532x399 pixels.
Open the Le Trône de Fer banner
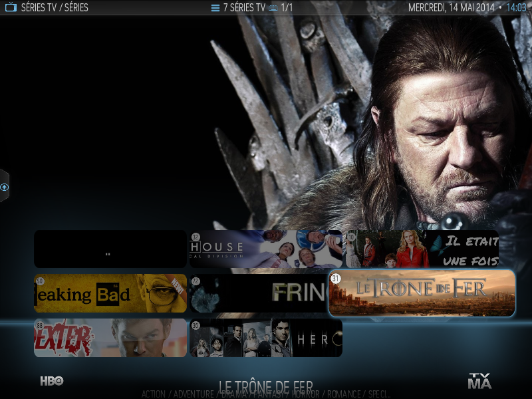click(422, 293)
